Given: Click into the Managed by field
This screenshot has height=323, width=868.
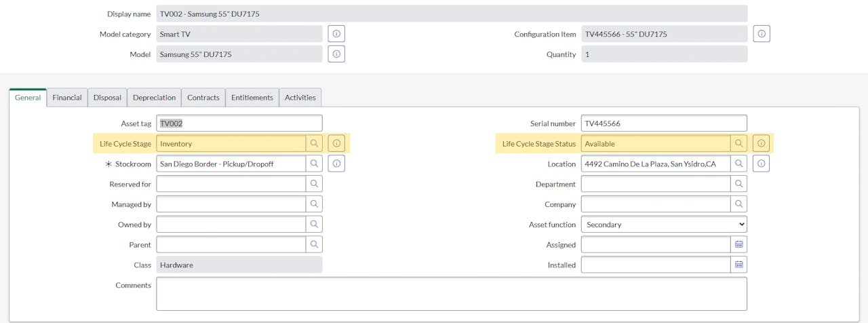Looking at the screenshot, I should (x=231, y=204).
